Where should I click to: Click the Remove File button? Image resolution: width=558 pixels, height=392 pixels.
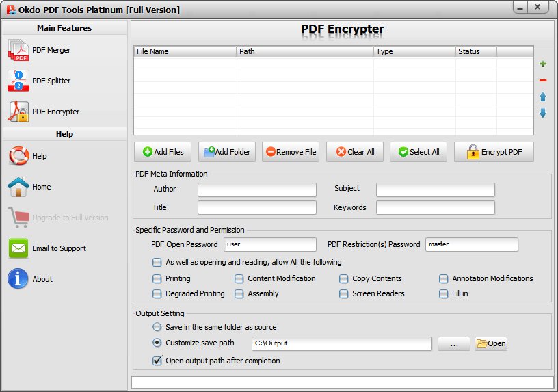coord(291,152)
